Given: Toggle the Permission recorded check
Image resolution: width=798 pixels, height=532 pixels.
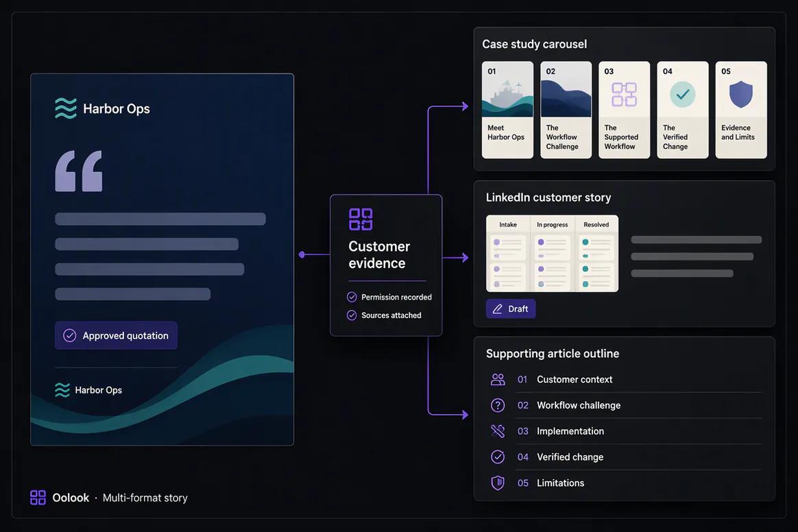Looking at the screenshot, I should [352, 297].
